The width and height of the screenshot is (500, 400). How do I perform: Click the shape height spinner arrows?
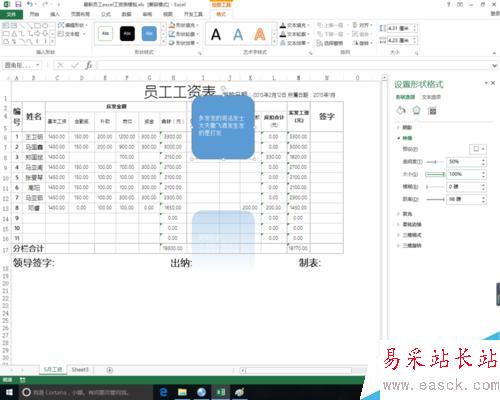(x=415, y=29)
